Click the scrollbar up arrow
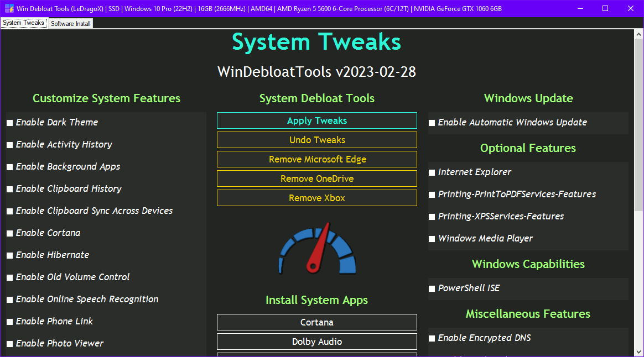The width and height of the screenshot is (644, 357). 638,34
